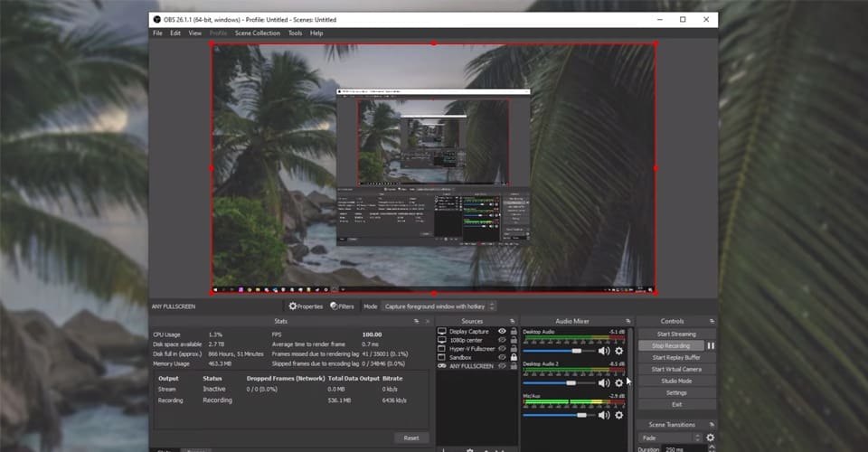The image size is (868, 452).
Task: Undock the Controls panel float icon
Action: coord(712,322)
